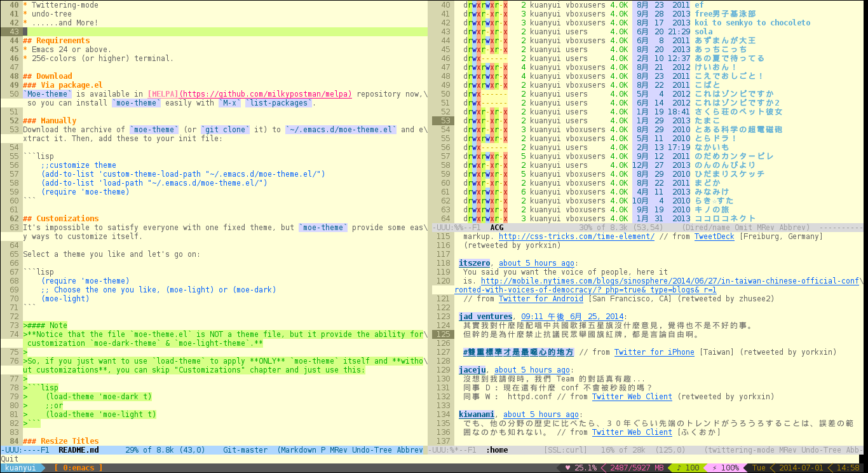Click the 14:58 clock in status bar

click(x=849, y=468)
